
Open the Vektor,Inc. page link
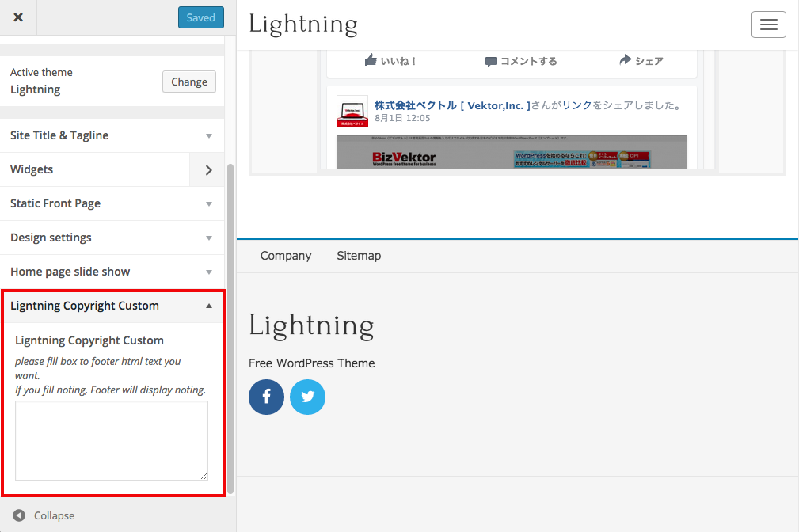pyautogui.click(x=452, y=105)
